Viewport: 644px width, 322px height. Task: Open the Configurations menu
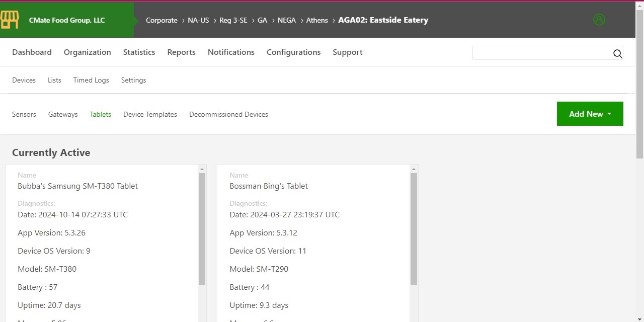(x=293, y=52)
